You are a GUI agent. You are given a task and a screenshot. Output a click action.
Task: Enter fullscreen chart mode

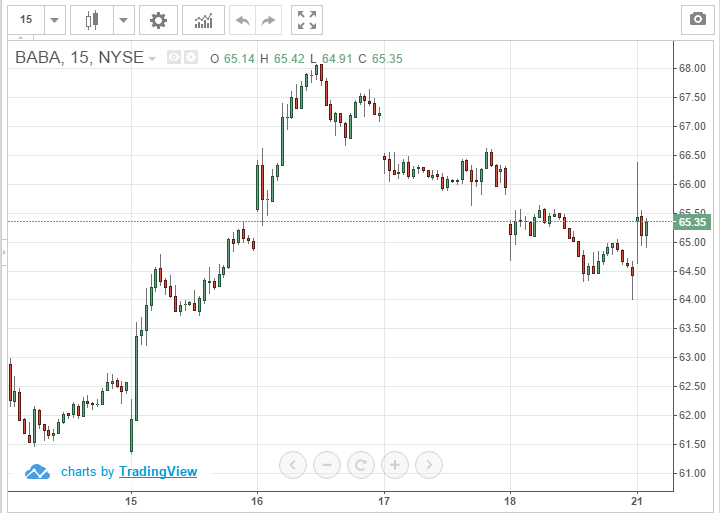[307, 20]
